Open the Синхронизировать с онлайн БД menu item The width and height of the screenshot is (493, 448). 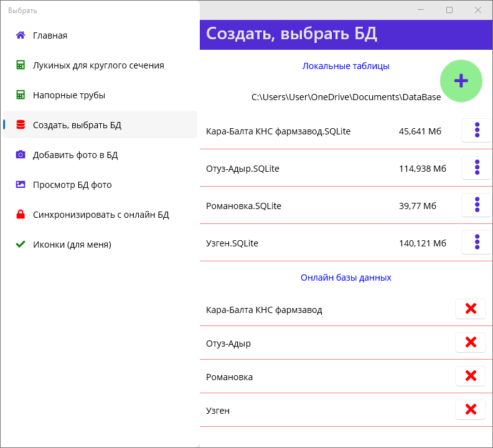pyautogui.click(x=101, y=215)
